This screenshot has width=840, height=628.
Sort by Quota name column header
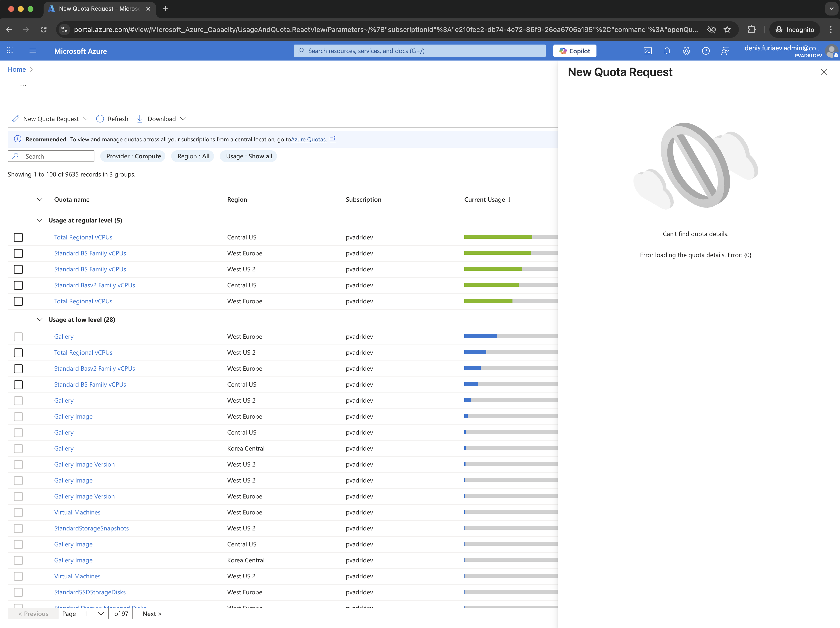(72, 199)
